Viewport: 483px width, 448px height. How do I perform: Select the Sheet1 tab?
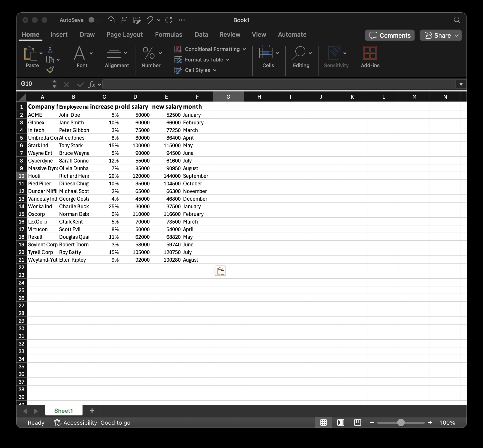63,411
